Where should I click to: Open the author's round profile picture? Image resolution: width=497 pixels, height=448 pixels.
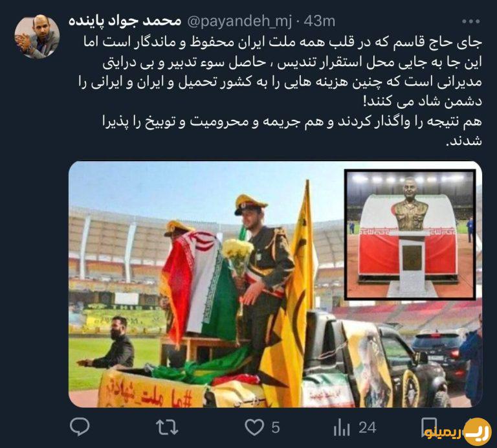click(x=37, y=36)
